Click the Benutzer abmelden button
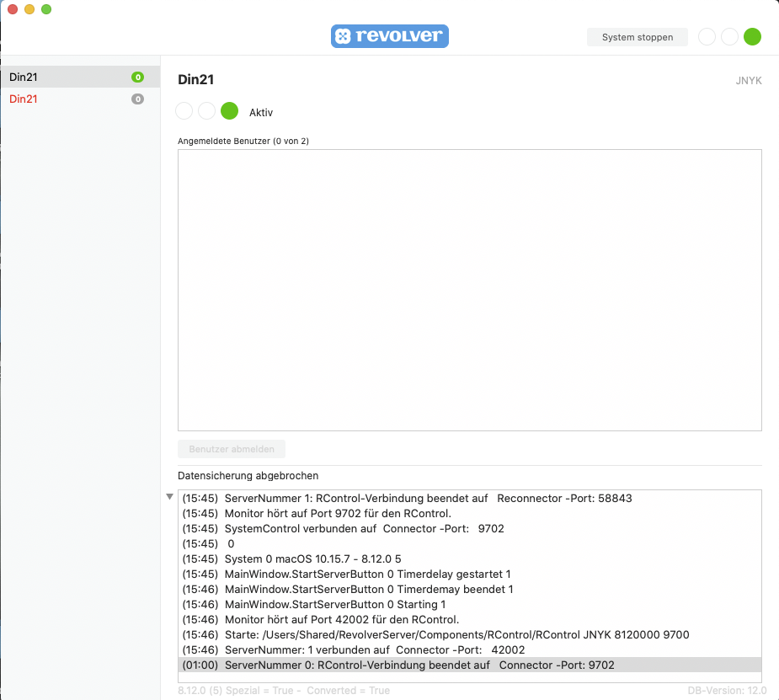The height and width of the screenshot is (700, 779). (232, 449)
